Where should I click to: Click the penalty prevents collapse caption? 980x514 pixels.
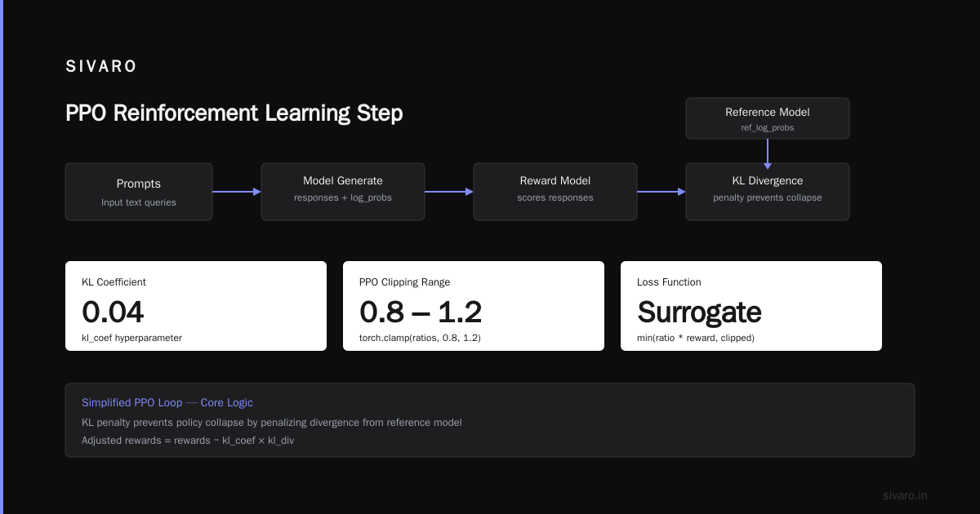coord(768,197)
